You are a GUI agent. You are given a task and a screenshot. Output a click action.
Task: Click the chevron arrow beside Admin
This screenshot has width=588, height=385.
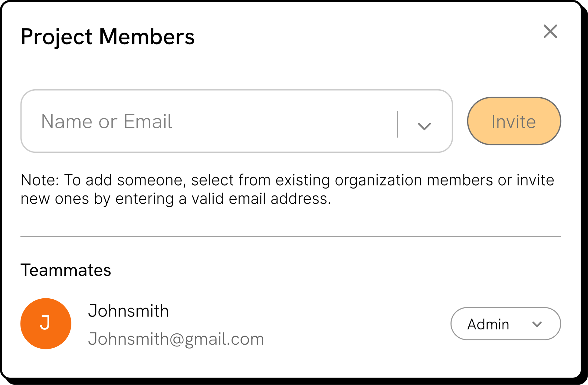pos(537,324)
